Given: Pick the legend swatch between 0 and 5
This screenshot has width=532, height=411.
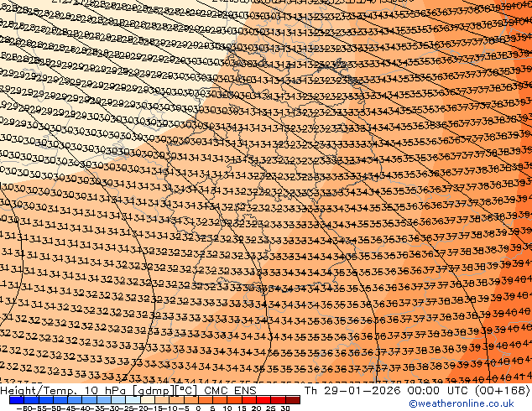Looking at the screenshot, I should [x=206, y=400].
